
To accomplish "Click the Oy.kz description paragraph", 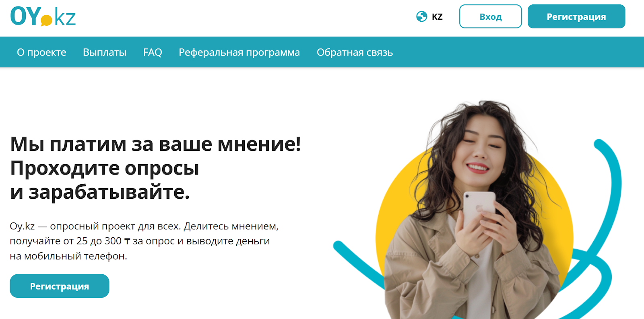I will pos(144,241).
